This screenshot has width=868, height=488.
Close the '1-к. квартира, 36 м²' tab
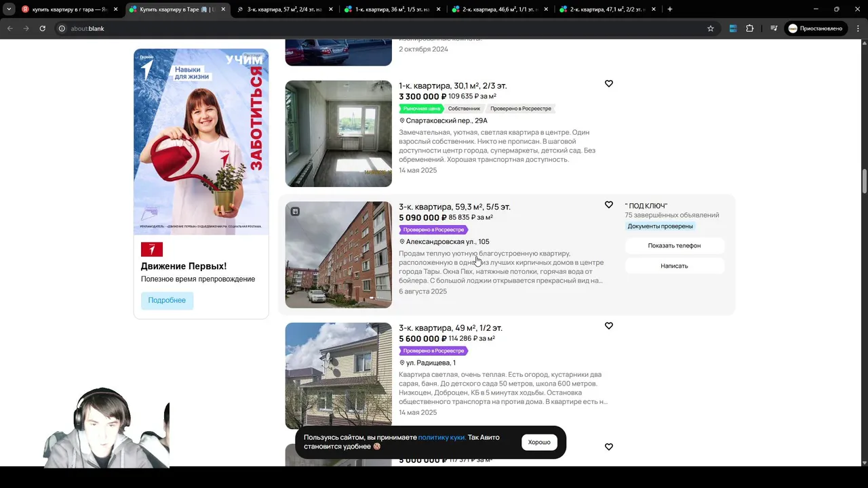[438, 9]
